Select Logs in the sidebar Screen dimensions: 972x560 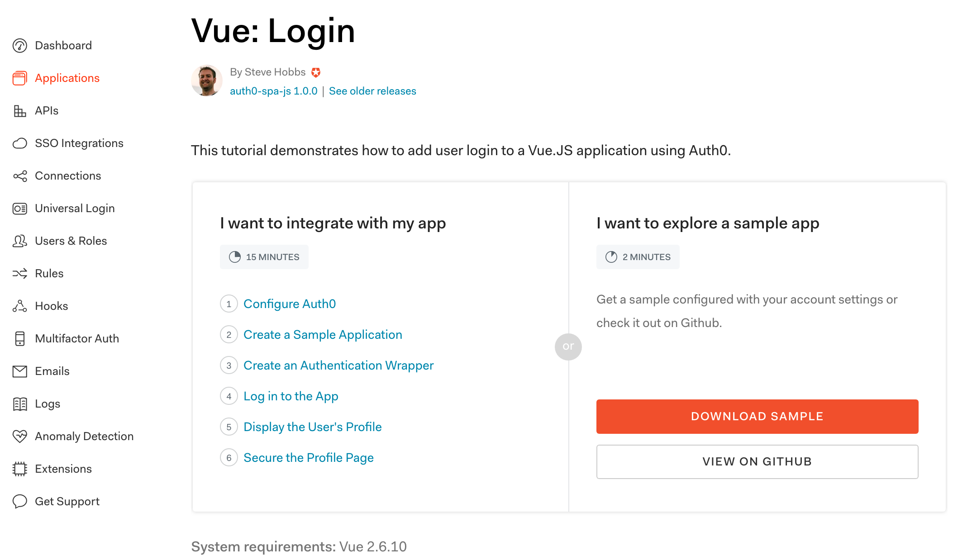click(48, 404)
